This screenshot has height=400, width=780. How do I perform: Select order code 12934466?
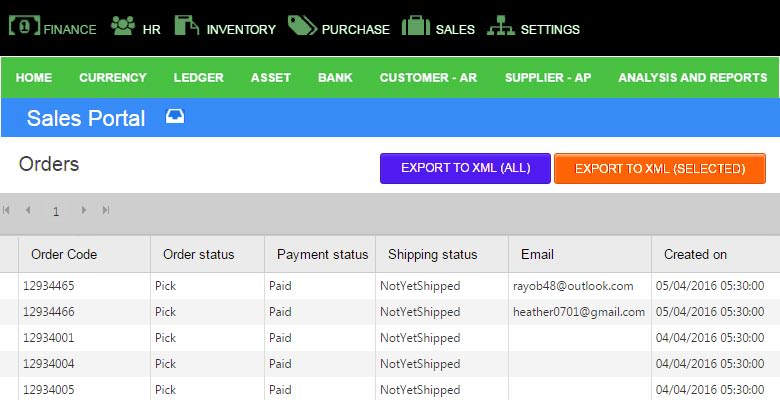pyautogui.click(x=49, y=312)
